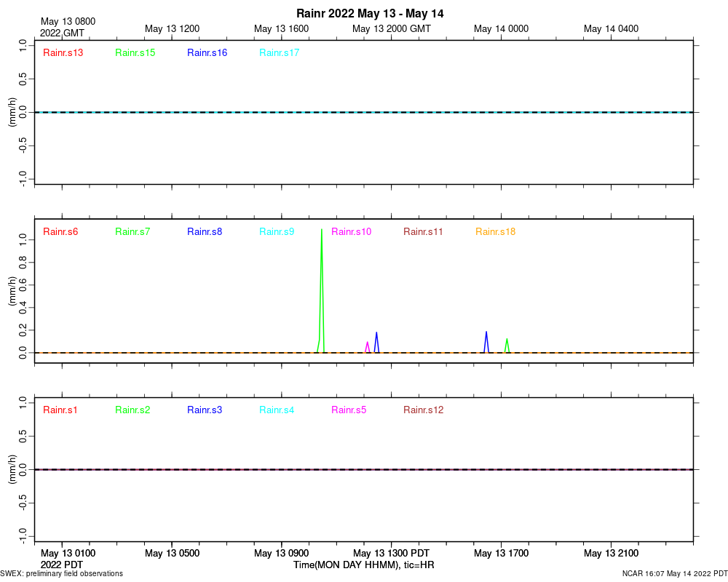Click the Rainr.s11 legend label

click(423, 231)
